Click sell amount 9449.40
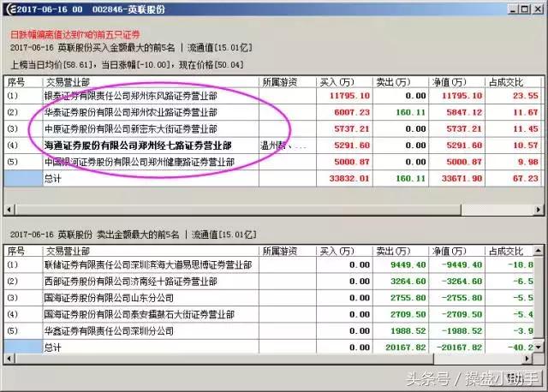548x392 pixels. click(408, 264)
